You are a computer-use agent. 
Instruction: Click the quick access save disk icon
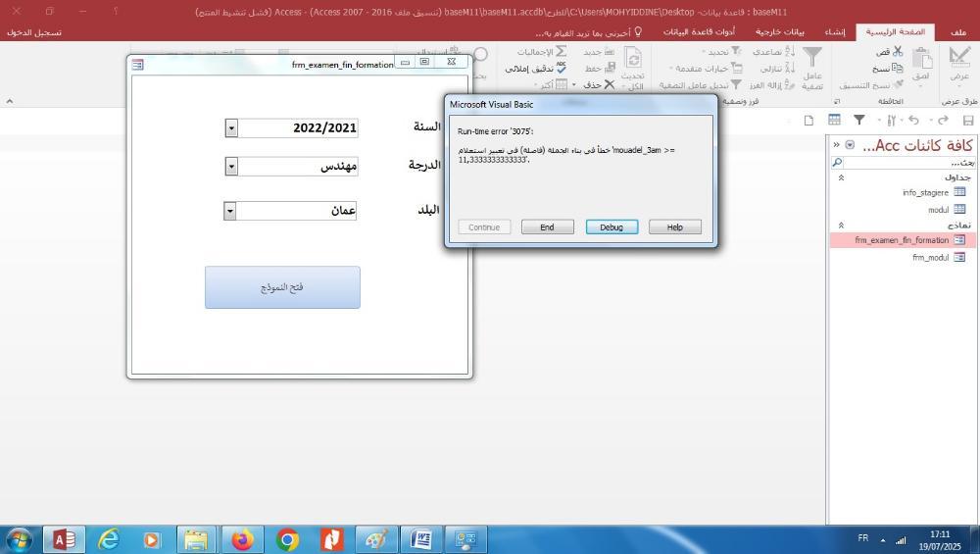[968, 120]
